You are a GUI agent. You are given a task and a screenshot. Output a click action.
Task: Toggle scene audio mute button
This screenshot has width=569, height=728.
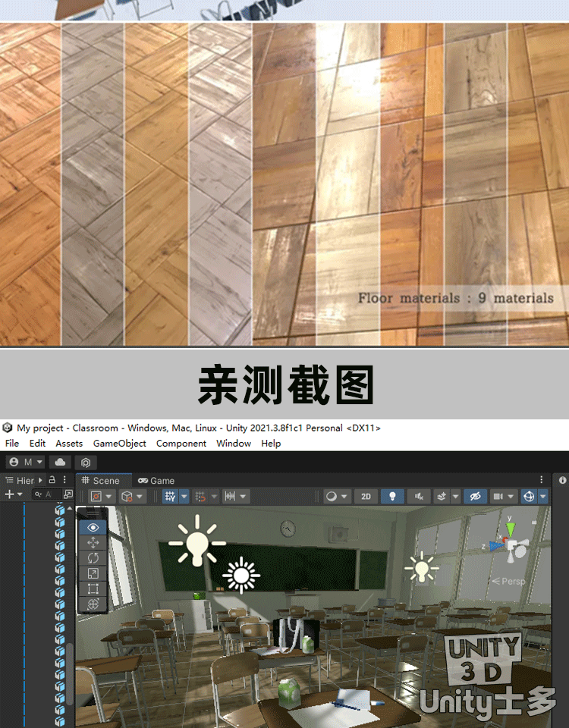(x=418, y=496)
